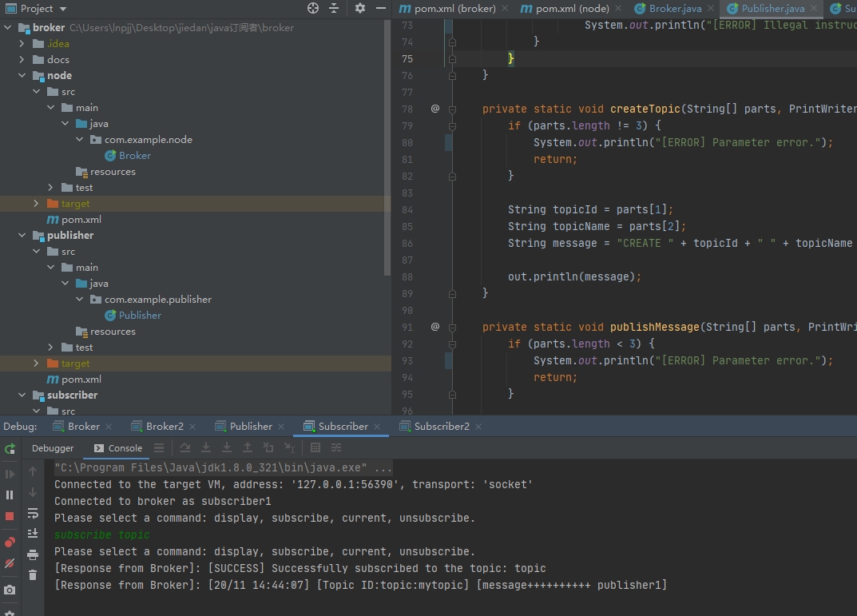Expand the docs folder
The width and height of the screenshot is (857, 616).
22,60
